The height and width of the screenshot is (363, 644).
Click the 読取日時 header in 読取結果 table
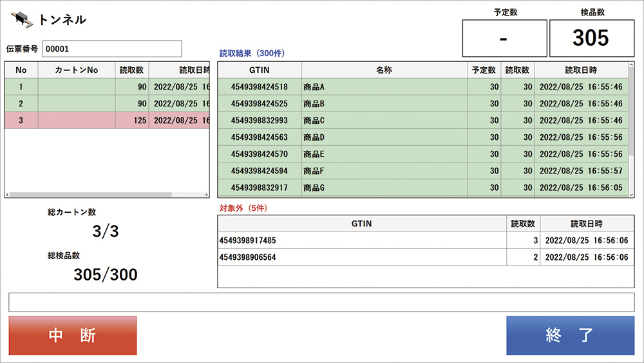click(581, 70)
